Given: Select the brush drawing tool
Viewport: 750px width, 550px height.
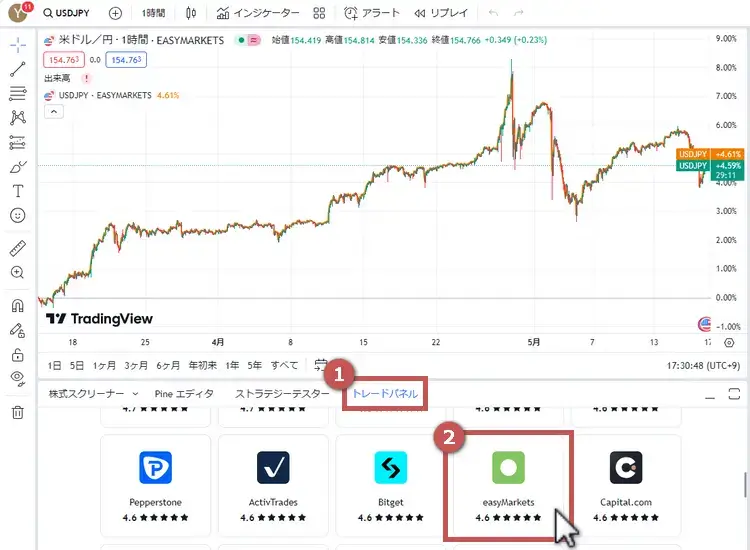Looking at the screenshot, I should click(18, 167).
